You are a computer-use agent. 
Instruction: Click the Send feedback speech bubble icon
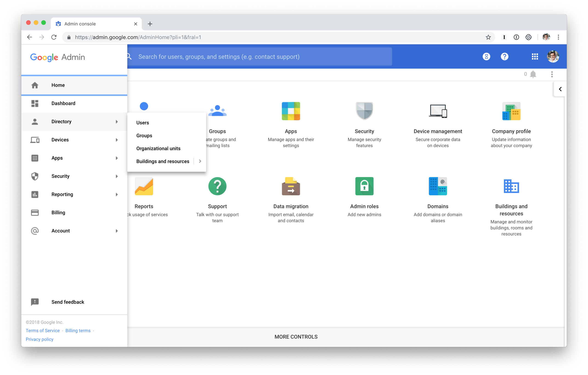pos(35,302)
